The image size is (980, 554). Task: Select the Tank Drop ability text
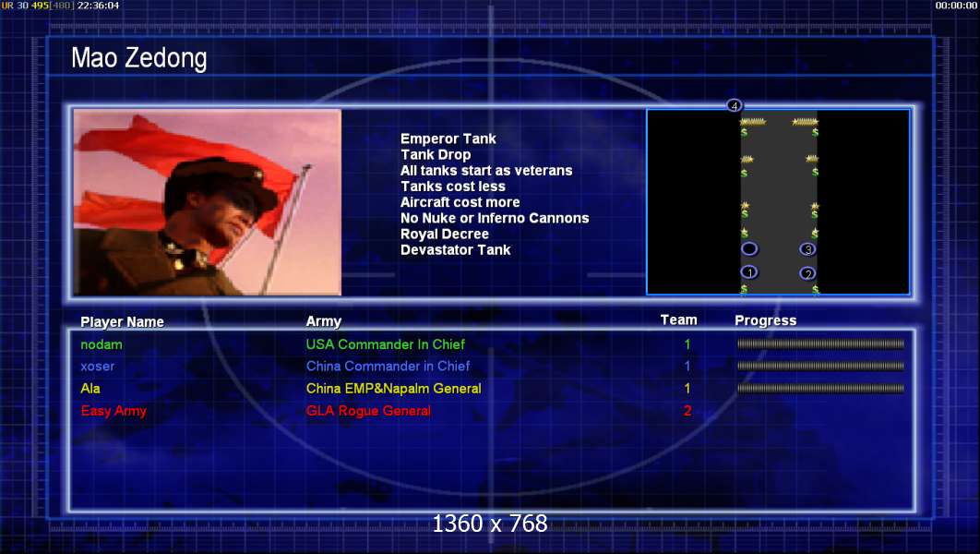(x=436, y=154)
